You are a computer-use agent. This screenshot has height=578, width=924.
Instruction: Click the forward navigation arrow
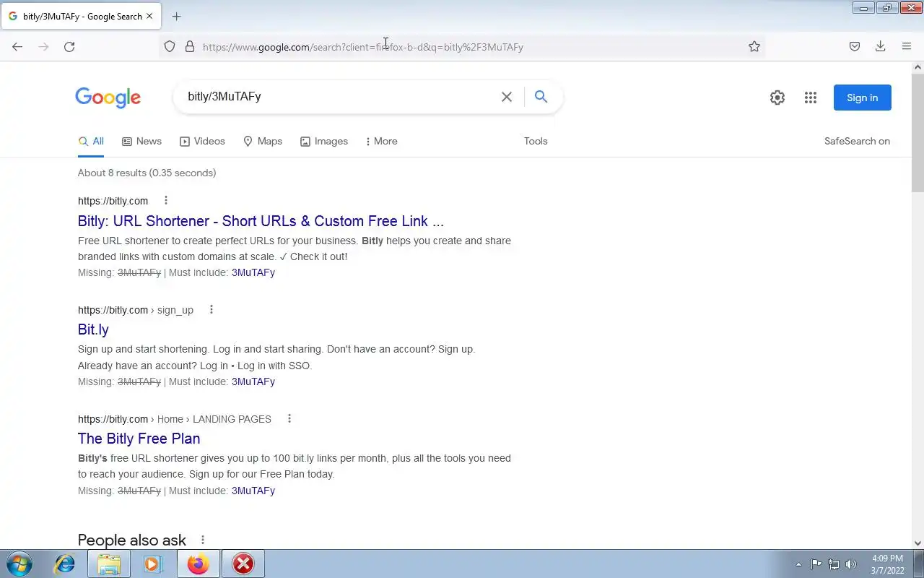43,47
